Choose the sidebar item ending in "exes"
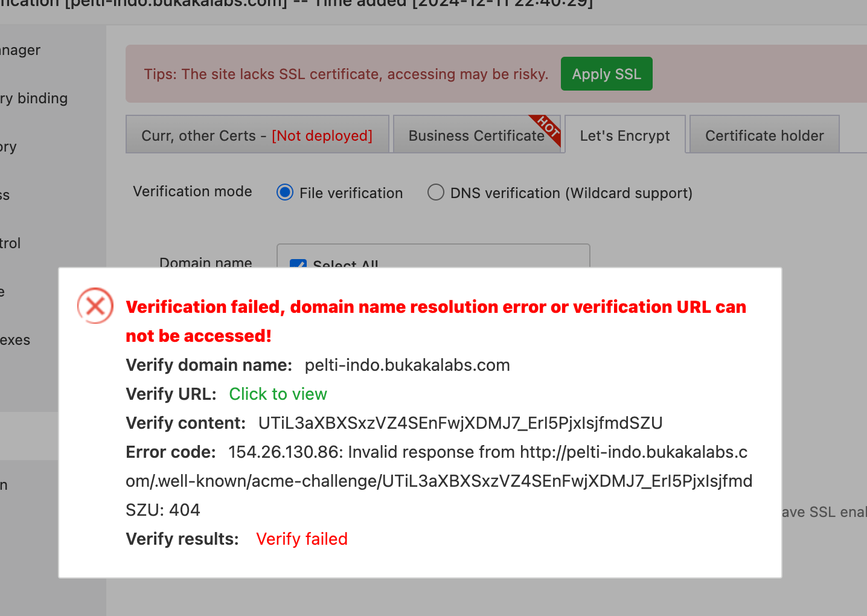The height and width of the screenshot is (616, 867). coord(15,340)
